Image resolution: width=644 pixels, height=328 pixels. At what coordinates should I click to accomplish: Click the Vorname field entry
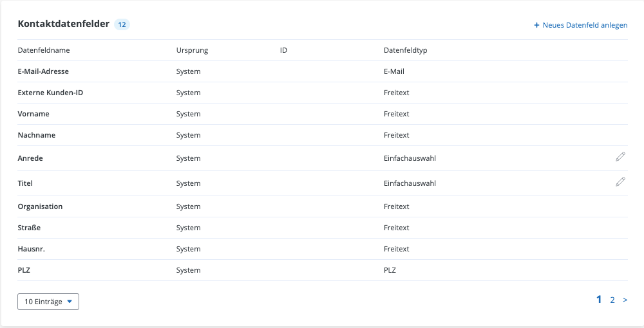click(33, 114)
